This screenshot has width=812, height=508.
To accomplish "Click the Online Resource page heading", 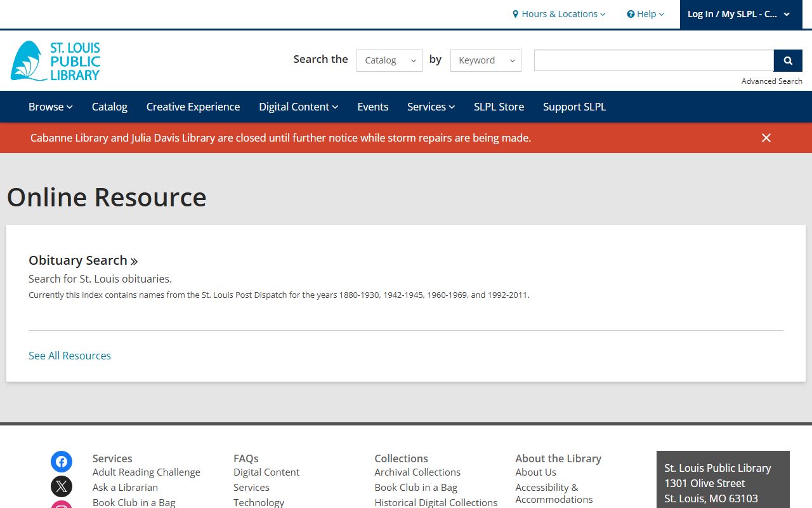I will (x=107, y=197).
